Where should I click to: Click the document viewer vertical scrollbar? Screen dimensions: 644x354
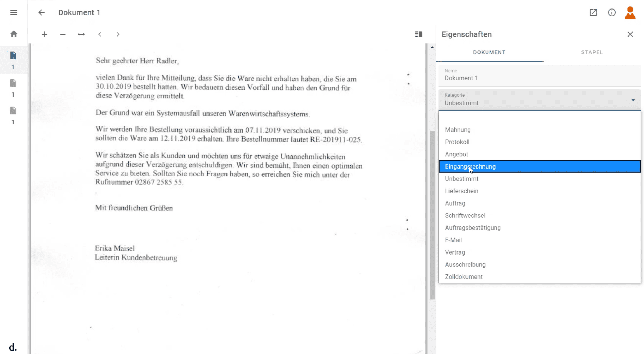coord(432,215)
